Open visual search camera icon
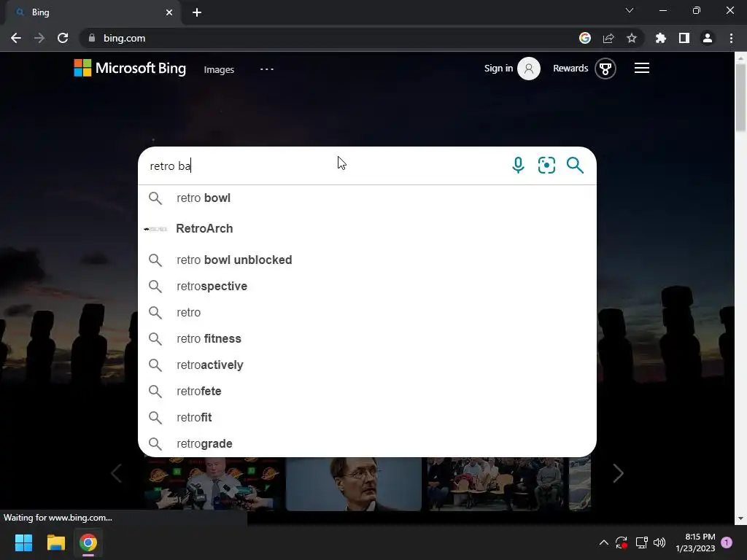 [x=546, y=166]
